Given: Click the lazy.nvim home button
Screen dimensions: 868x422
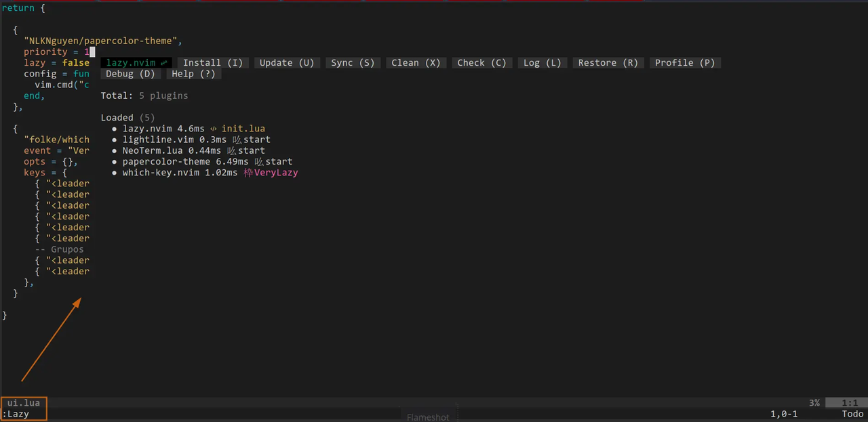Looking at the screenshot, I should point(136,62).
